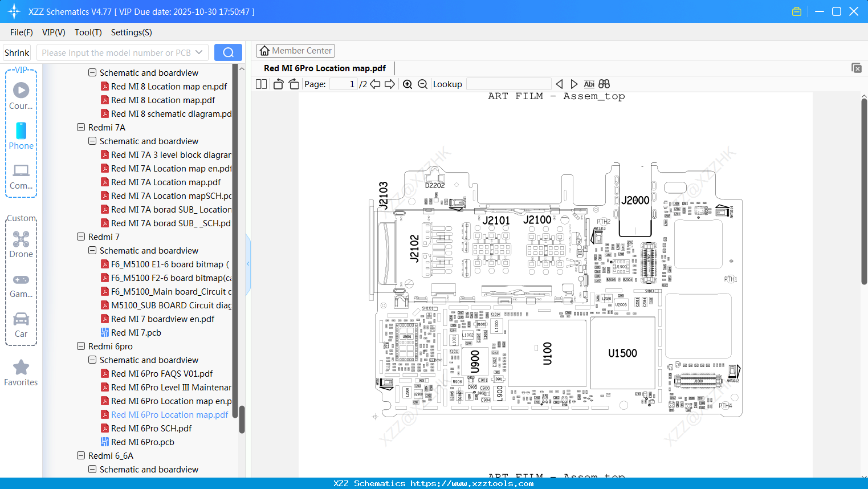Click Shrink to collapse the sidebar
This screenshot has width=868, height=489.
click(16, 52)
